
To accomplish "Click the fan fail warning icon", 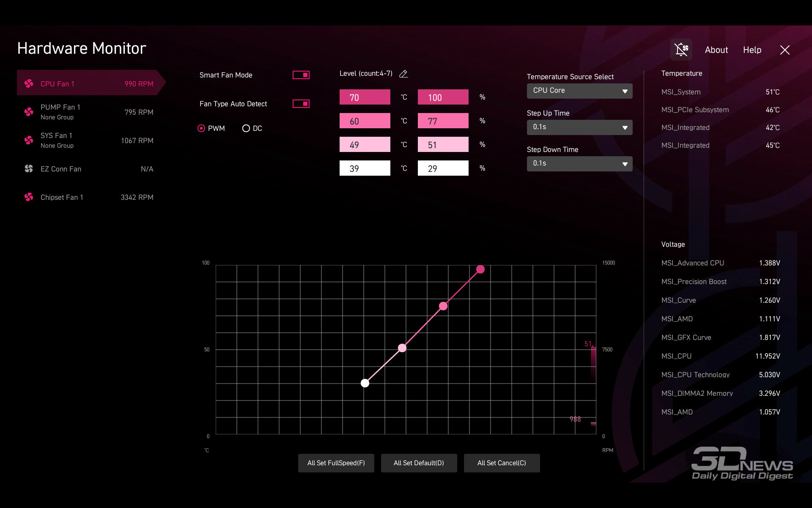I will tap(681, 50).
